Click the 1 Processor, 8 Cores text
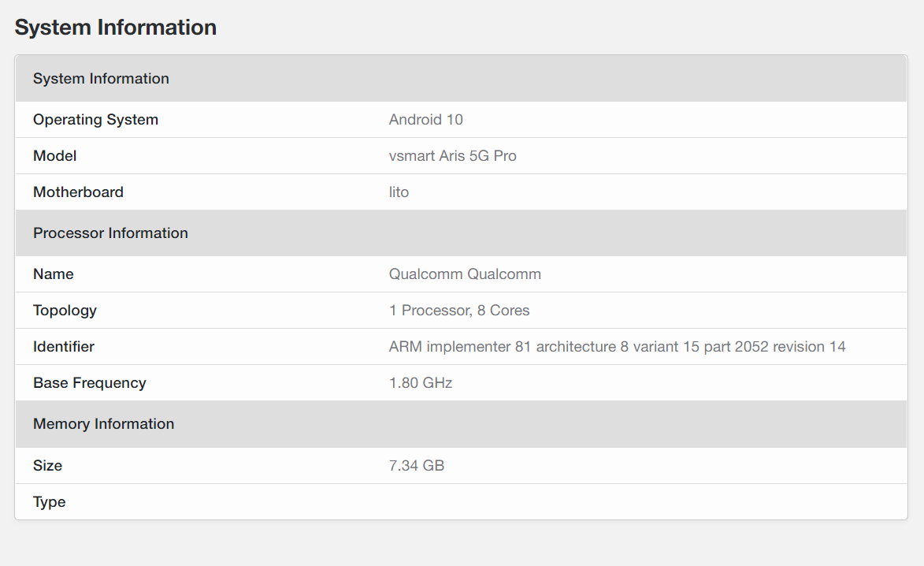This screenshot has height=566, width=924. [x=459, y=311]
